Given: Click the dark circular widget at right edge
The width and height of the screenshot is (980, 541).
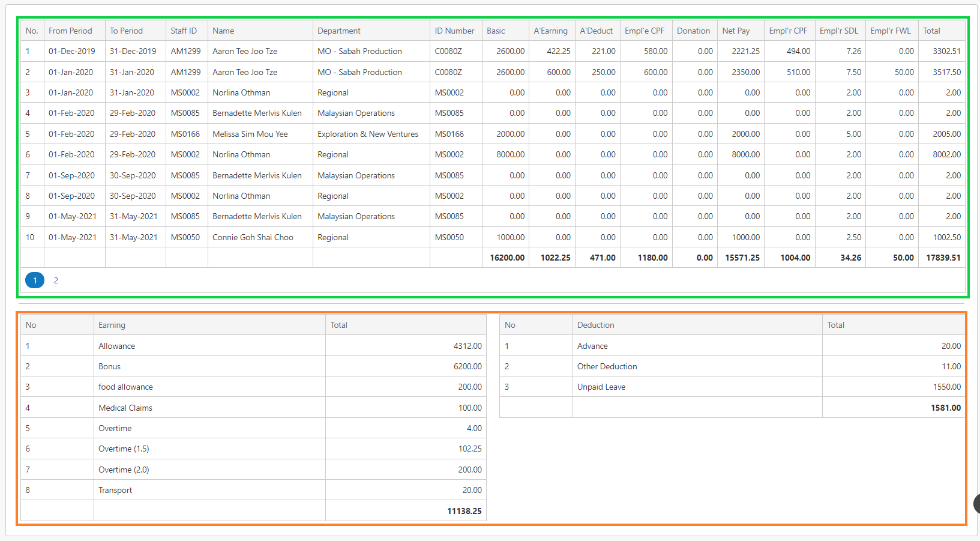Looking at the screenshot, I should (x=976, y=503).
